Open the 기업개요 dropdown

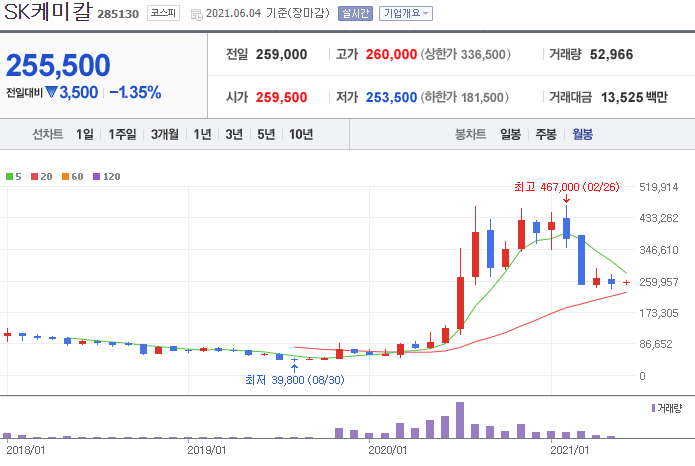pyautogui.click(x=406, y=13)
